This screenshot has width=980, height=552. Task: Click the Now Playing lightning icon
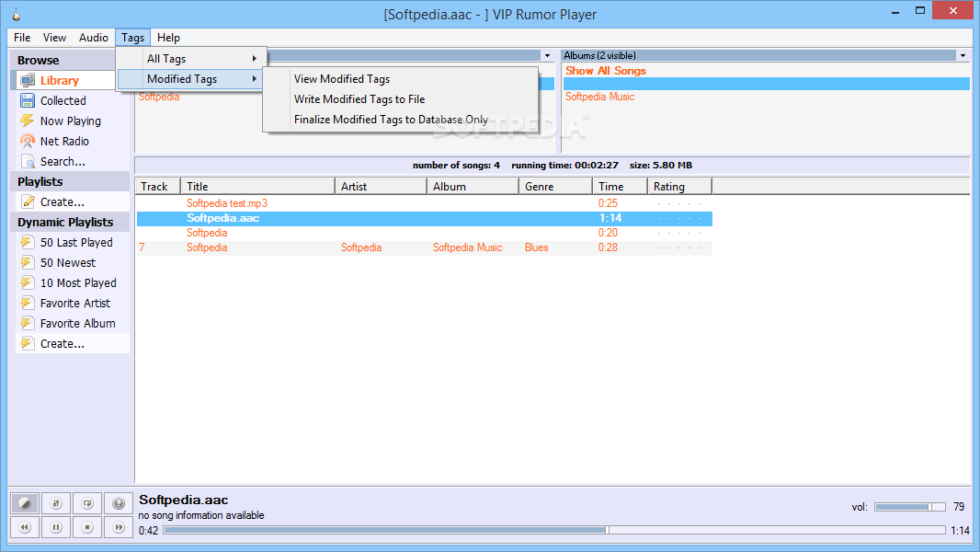[28, 121]
